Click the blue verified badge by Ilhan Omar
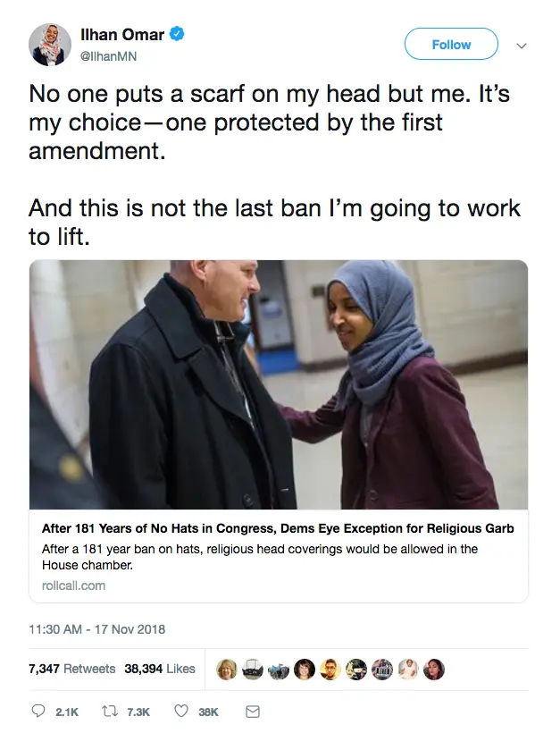 (x=179, y=34)
